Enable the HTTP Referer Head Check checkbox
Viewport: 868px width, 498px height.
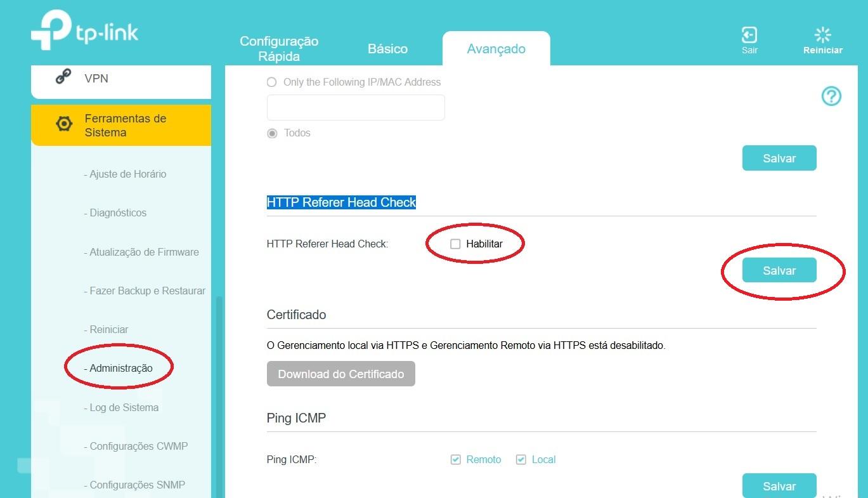coord(455,244)
